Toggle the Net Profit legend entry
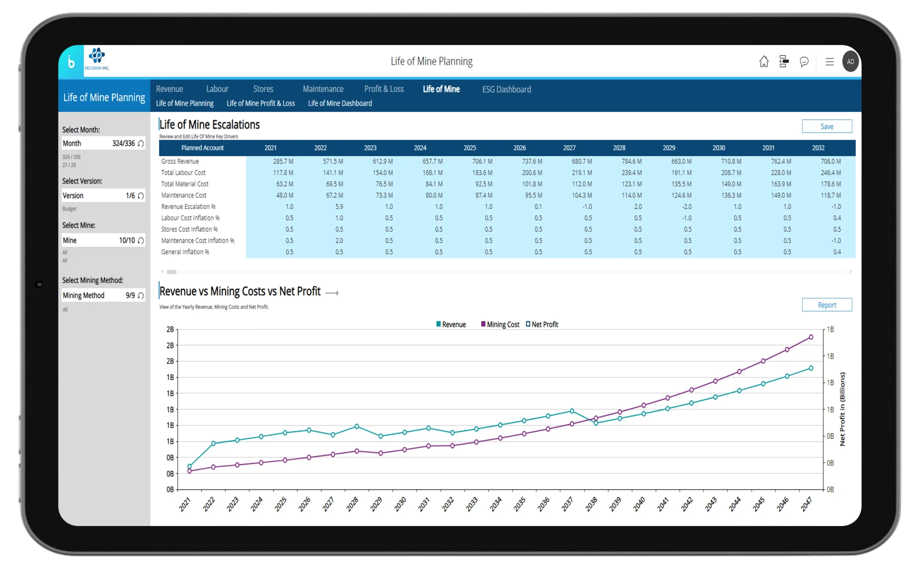 (542, 325)
